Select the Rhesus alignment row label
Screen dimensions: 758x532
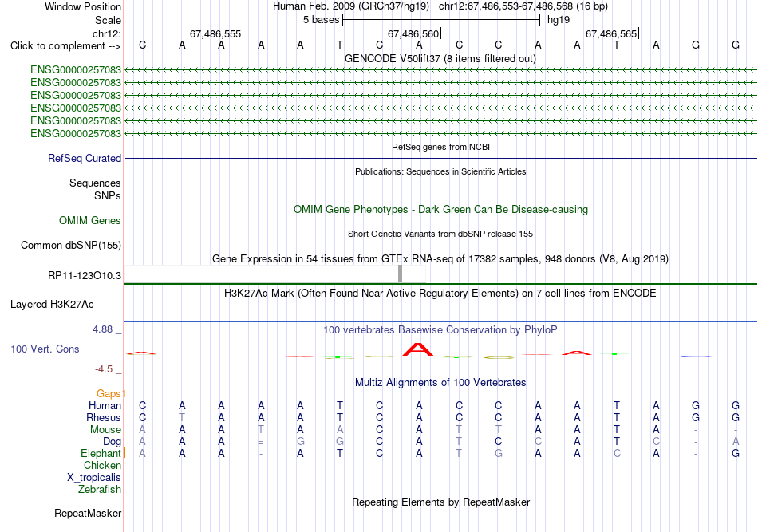(x=104, y=417)
